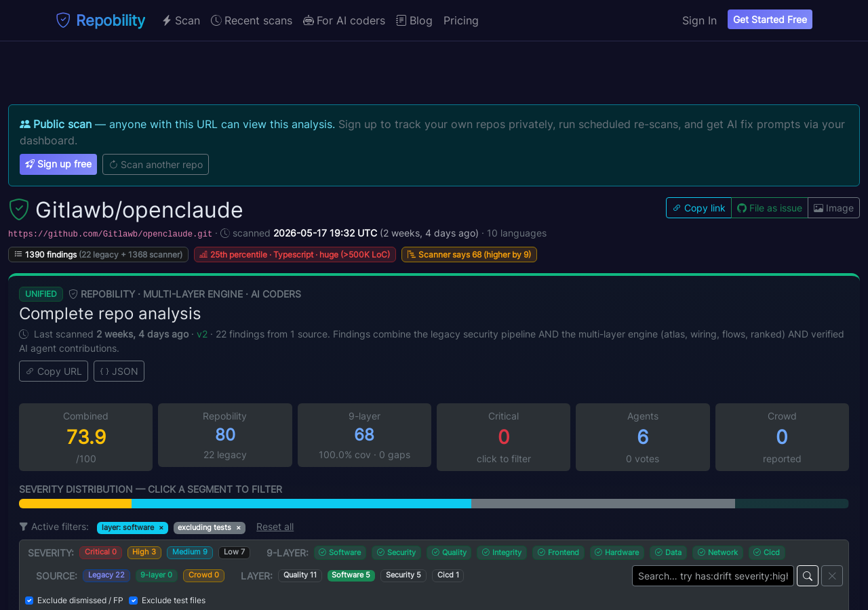Image resolution: width=868 pixels, height=610 pixels.
Task: Select the 9-layer 68 score card
Action: coord(364,435)
